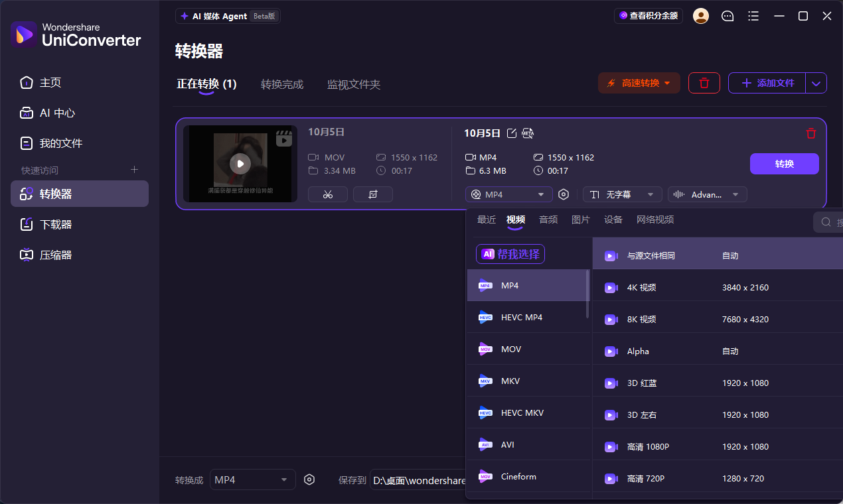Image resolution: width=843 pixels, height=504 pixels.
Task: Switch to 视频 format tab
Action: point(516,220)
